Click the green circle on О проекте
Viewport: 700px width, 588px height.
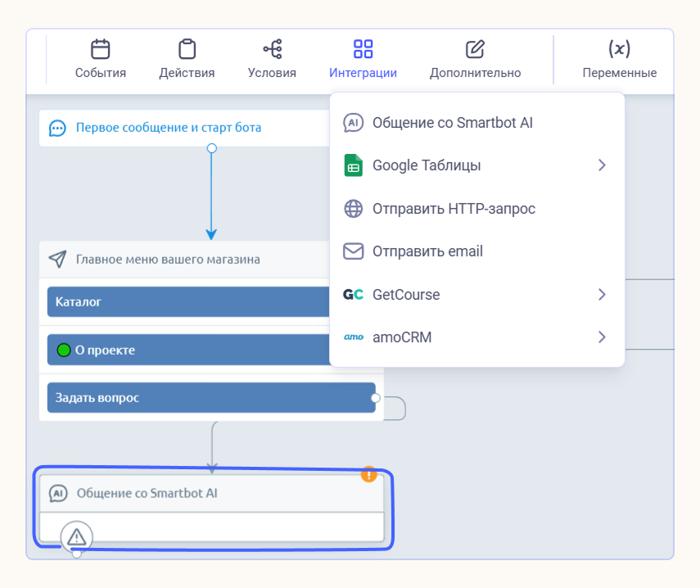[64, 351]
